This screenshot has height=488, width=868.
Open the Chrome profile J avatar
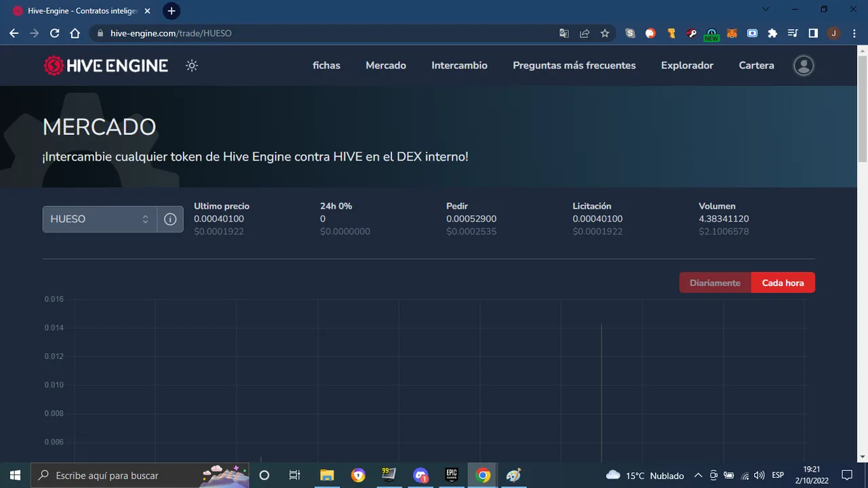[833, 33]
